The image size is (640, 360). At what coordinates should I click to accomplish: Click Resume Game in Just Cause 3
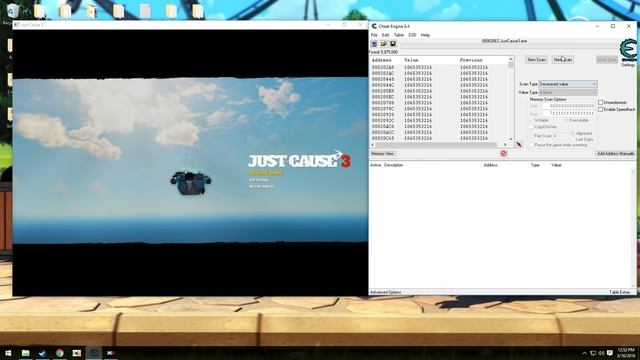pyautogui.click(x=265, y=173)
